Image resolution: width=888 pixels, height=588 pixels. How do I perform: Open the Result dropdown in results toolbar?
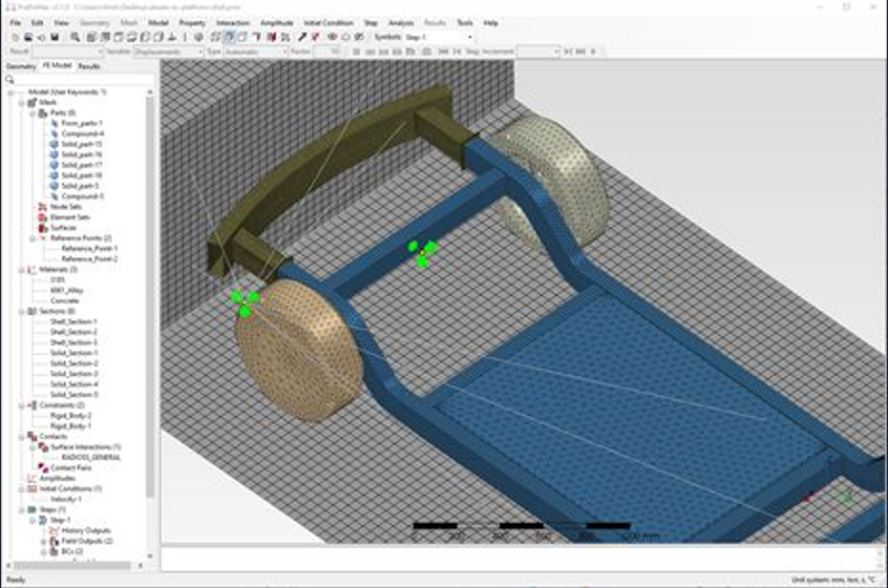(68, 52)
